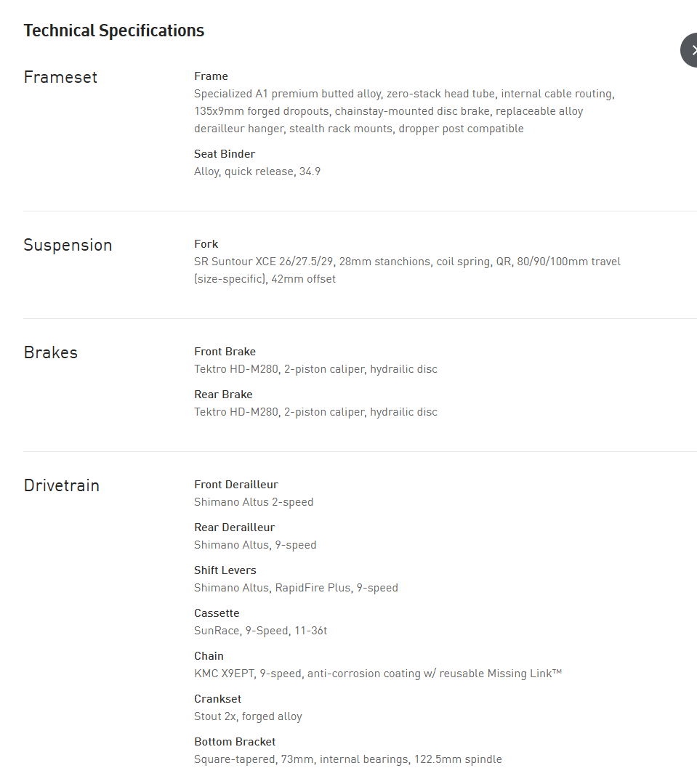The width and height of the screenshot is (697, 784).
Task: Click the Crankset spec label
Action: (217, 699)
